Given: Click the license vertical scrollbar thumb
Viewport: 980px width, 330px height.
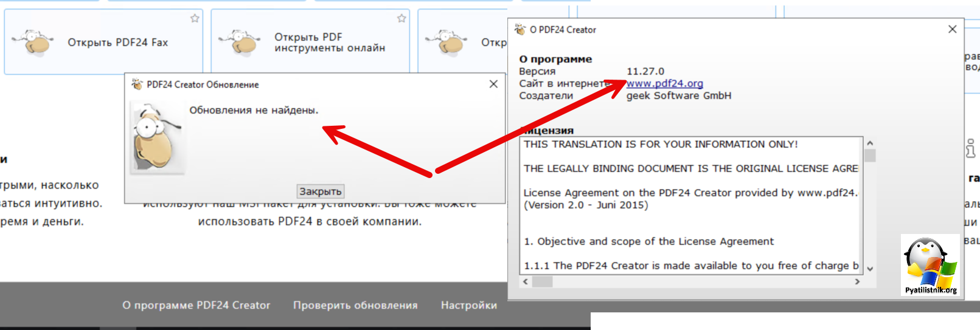Looking at the screenshot, I should point(870,156).
